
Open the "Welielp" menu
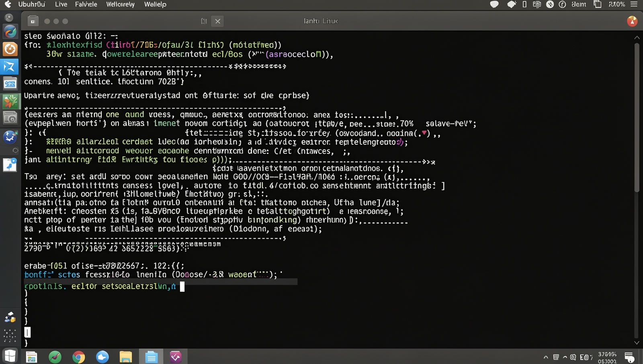pos(155,4)
